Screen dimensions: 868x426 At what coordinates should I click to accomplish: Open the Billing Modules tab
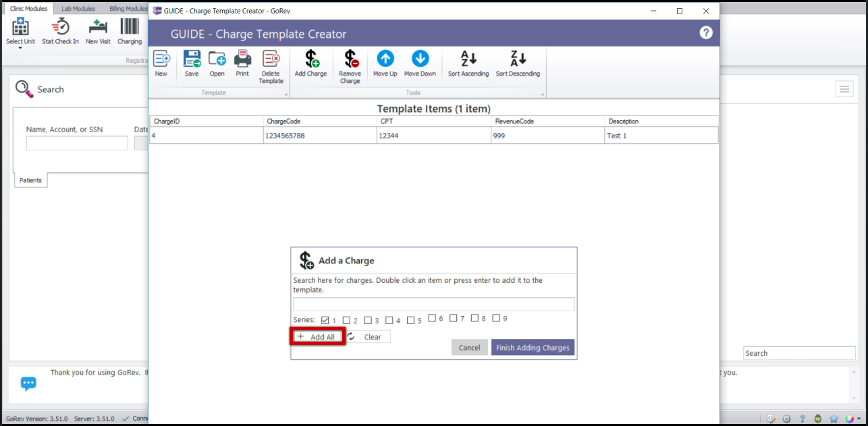coord(128,9)
